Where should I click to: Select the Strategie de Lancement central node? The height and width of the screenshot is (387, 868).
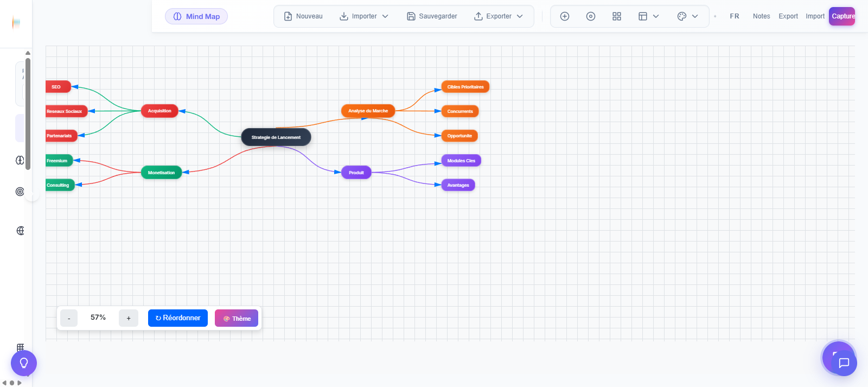(x=276, y=137)
